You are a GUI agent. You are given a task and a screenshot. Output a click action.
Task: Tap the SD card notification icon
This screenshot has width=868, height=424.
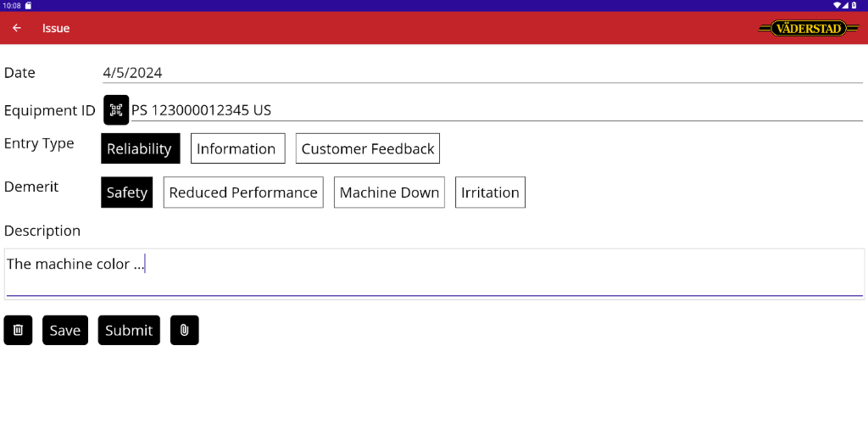[x=28, y=5]
